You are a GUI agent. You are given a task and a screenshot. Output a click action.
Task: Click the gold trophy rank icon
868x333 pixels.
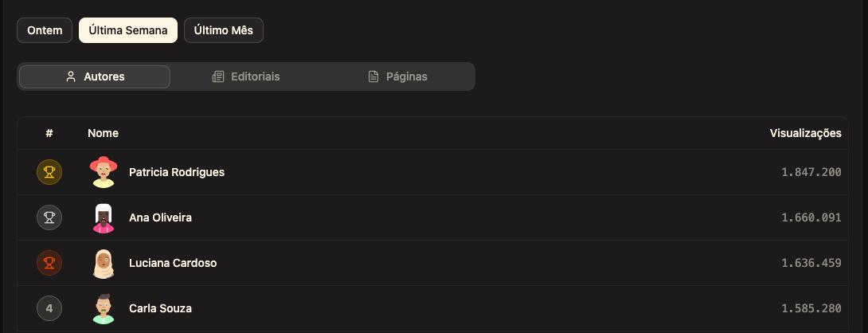49,172
